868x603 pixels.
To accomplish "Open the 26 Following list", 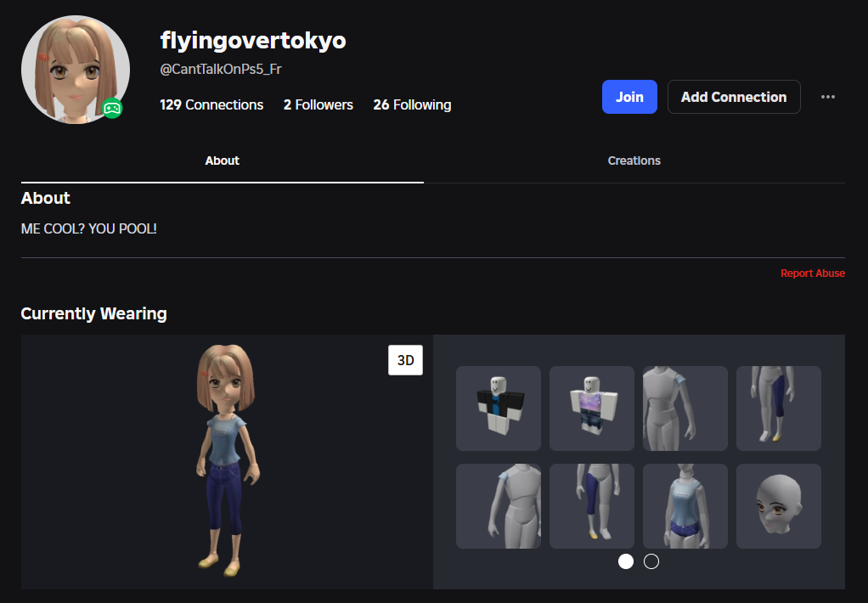I will [x=412, y=104].
